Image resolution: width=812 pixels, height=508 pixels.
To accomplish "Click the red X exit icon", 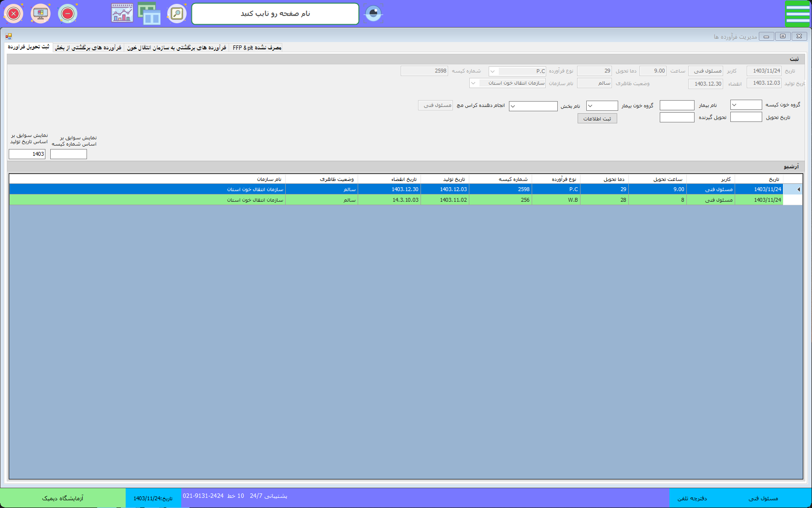I will pos(14,14).
